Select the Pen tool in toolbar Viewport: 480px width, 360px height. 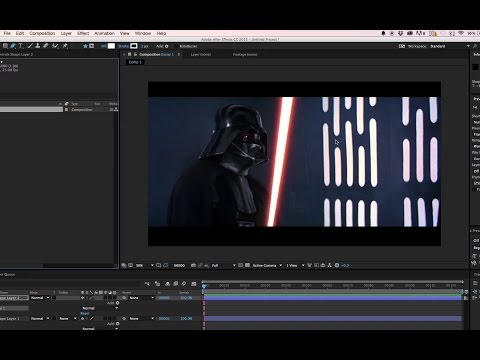13,46
